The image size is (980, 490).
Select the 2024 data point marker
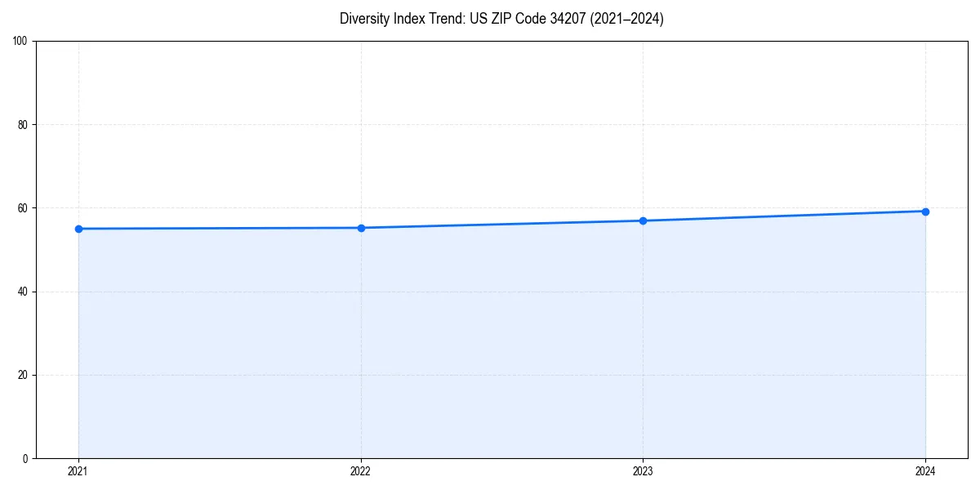(924, 211)
